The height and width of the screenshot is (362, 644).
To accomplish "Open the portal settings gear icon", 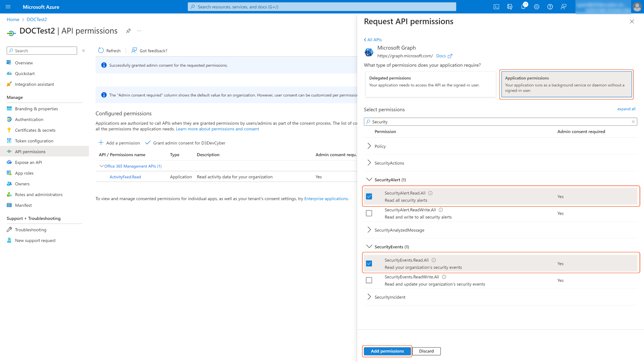I will click(x=536, y=7).
